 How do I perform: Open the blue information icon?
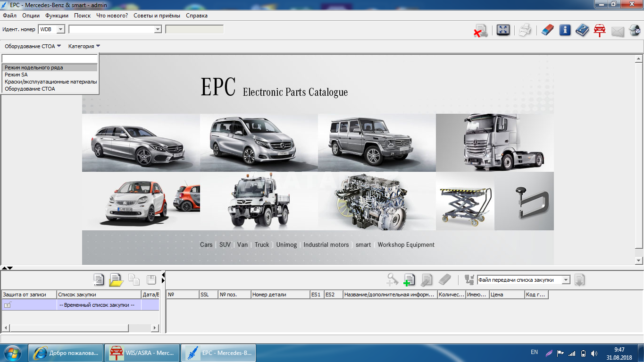(x=565, y=30)
